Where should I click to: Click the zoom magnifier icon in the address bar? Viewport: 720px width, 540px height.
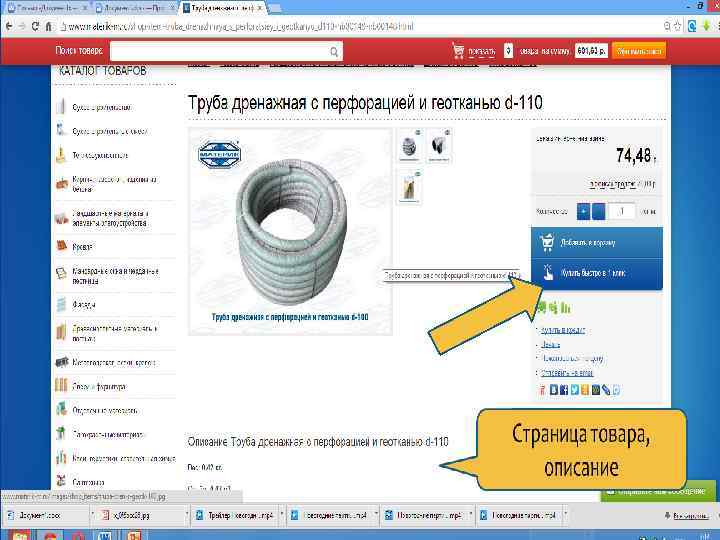point(667,26)
